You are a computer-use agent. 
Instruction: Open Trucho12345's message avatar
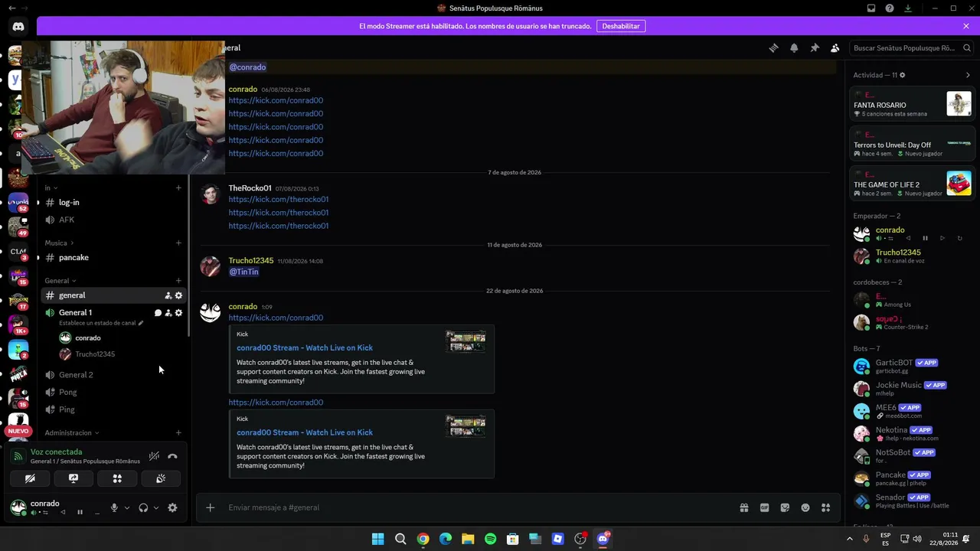[210, 266]
